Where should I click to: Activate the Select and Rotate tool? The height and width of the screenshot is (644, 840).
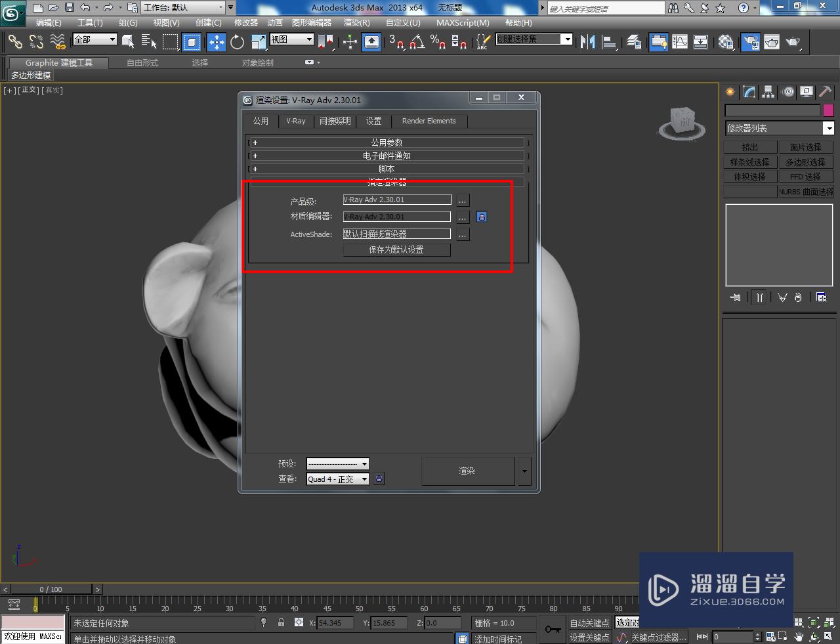pos(238,42)
